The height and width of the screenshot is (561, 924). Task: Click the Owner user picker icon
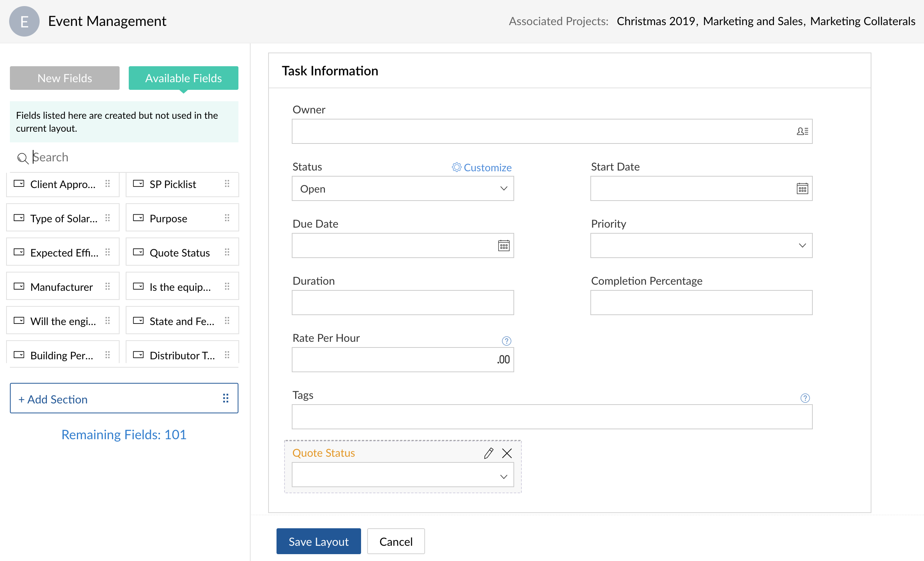pyautogui.click(x=802, y=131)
